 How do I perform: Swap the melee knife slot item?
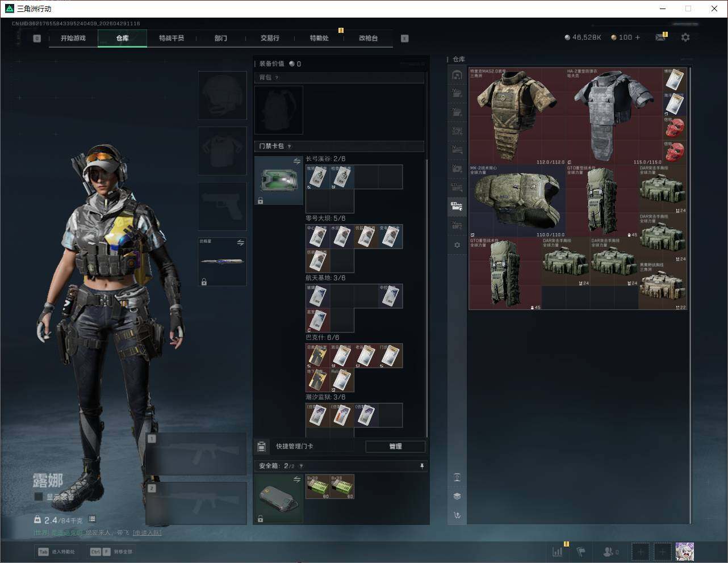(x=241, y=243)
